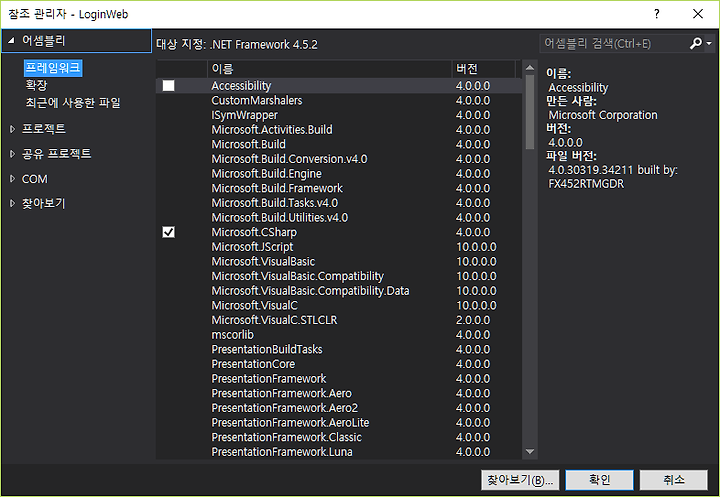Screen dimensions: 720x497
Task: Select the 프레임워크 category
Action: tap(53, 68)
